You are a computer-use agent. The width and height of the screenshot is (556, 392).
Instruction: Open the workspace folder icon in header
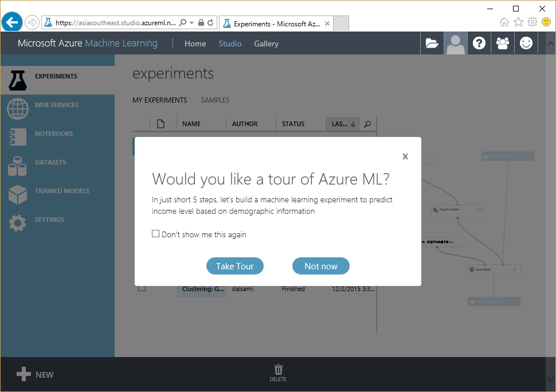(x=432, y=43)
